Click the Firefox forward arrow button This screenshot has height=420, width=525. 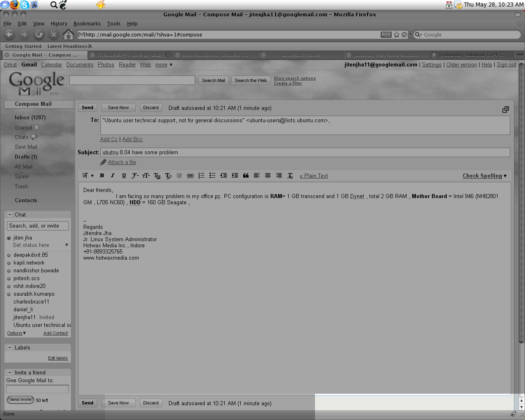pos(24,35)
